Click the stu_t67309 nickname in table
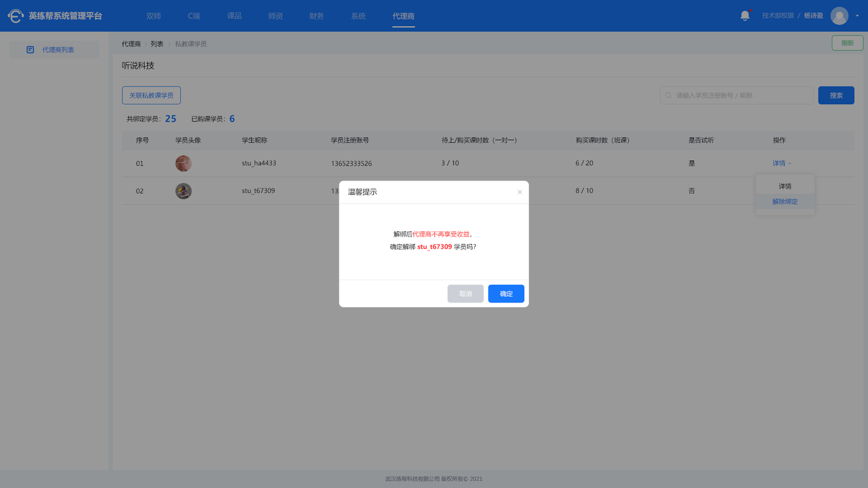 [x=259, y=191]
